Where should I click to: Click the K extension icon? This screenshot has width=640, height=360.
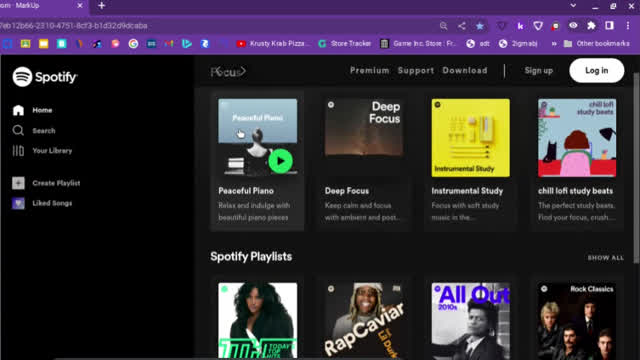click(x=520, y=26)
